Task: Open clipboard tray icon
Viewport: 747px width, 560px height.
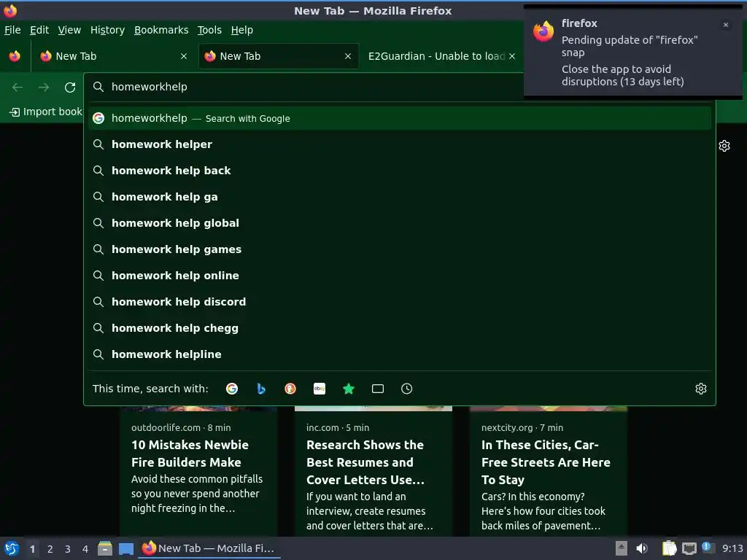Action: pos(670,548)
